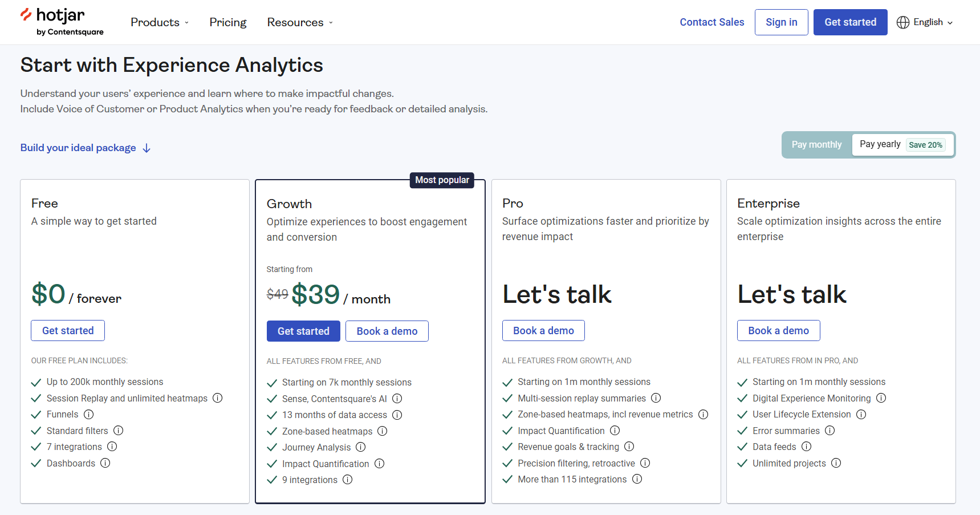Viewport: 980px width, 515px height.
Task: Switch billing to Pay monthly
Action: 816,145
